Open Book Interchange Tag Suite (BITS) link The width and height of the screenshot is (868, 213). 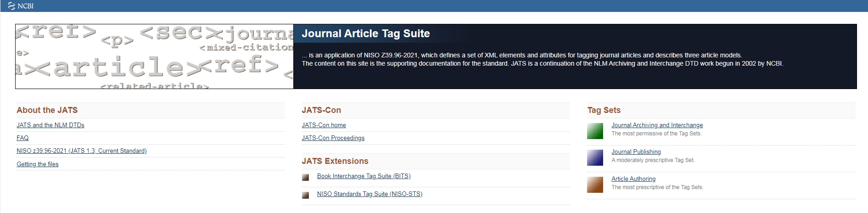(364, 176)
